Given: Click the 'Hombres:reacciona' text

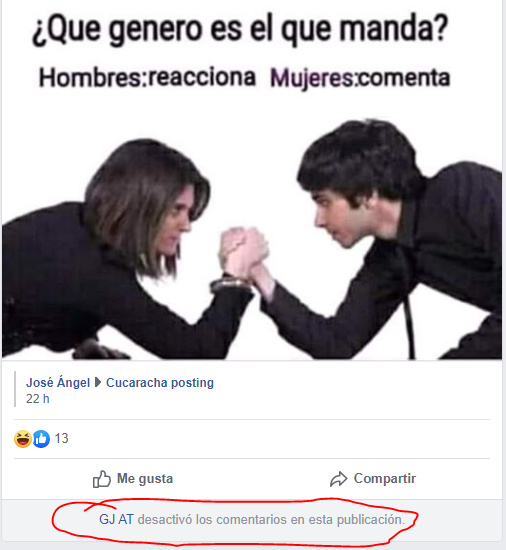Looking at the screenshot, I should tap(147, 78).
